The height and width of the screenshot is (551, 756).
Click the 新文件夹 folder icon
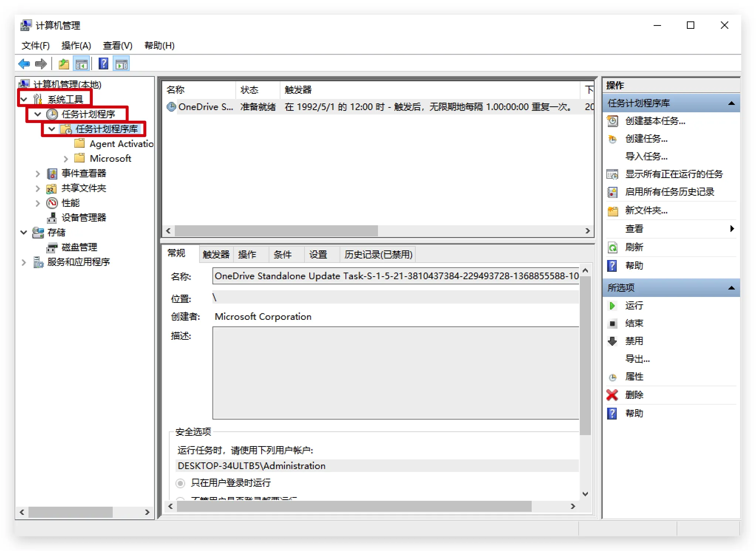pyautogui.click(x=613, y=211)
